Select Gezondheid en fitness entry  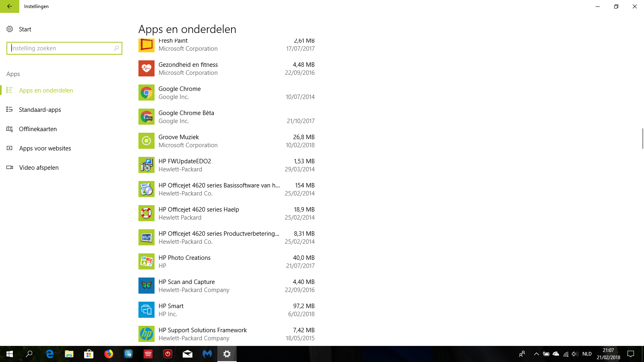tap(227, 68)
